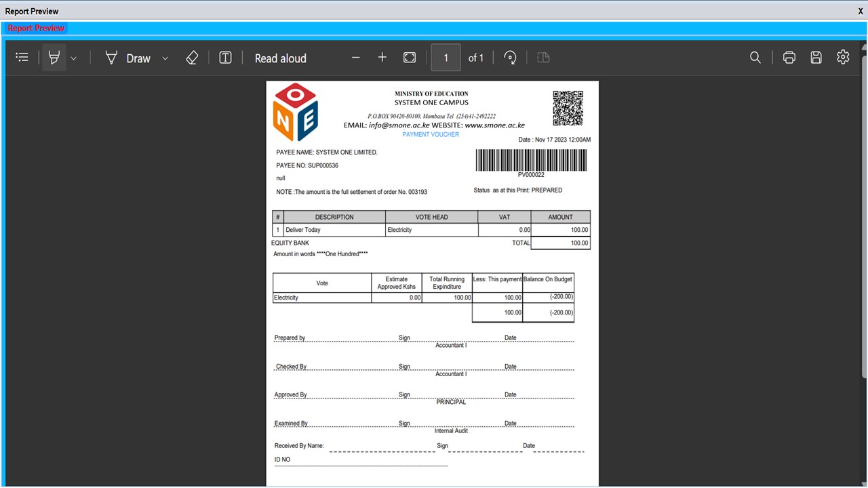Screen dimensions: 868x488
Task: Open the table of contents sidebar
Action: 22,58
